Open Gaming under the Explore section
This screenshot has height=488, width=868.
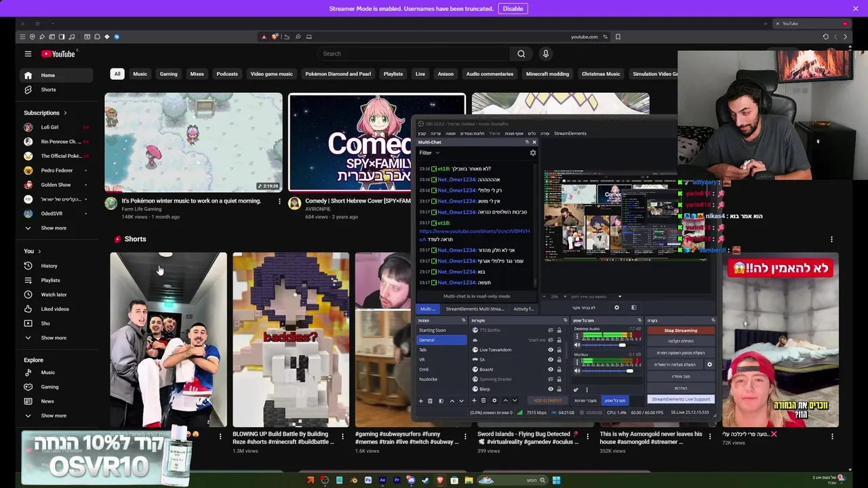pos(55,386)
